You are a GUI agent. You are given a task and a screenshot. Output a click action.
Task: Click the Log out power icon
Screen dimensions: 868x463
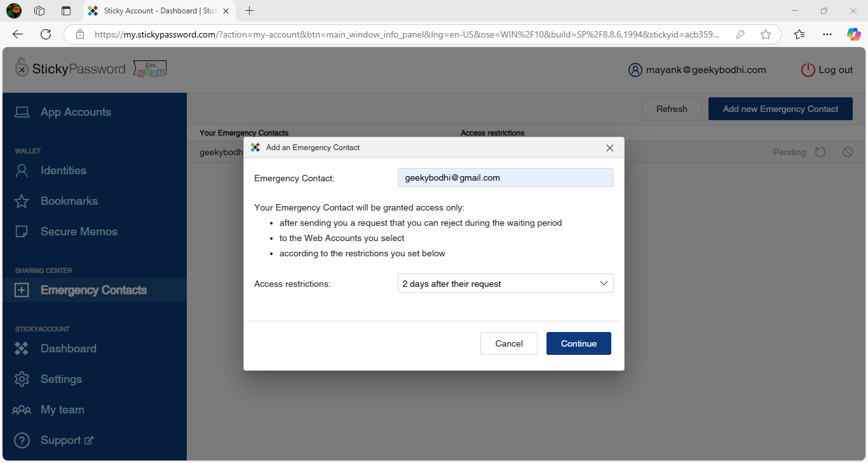point(808,70)
